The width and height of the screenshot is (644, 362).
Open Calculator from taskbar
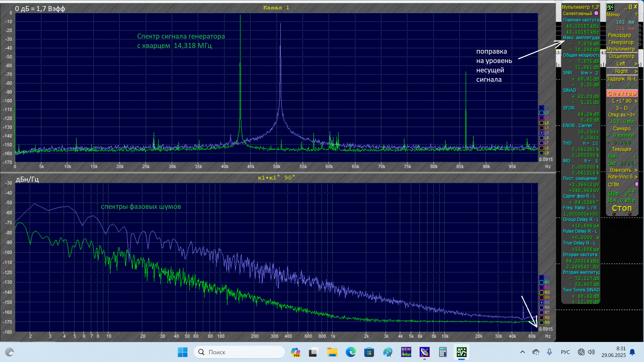coord(443,352)
